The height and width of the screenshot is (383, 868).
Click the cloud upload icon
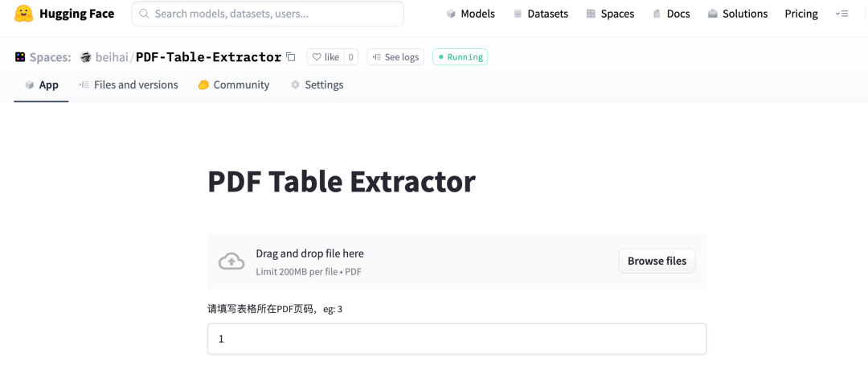231,261
